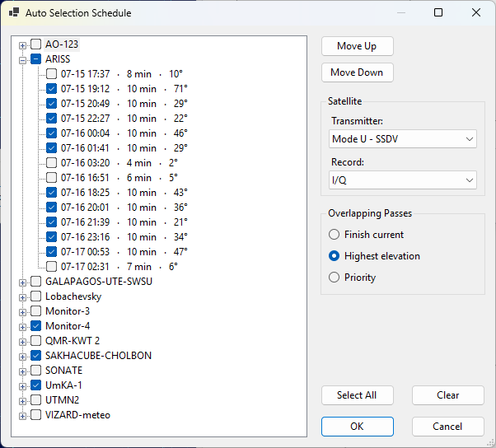Expand the SONATE node
Viewport: 496px width, 448px height.
pyautogui.click(x=22, y=371)
